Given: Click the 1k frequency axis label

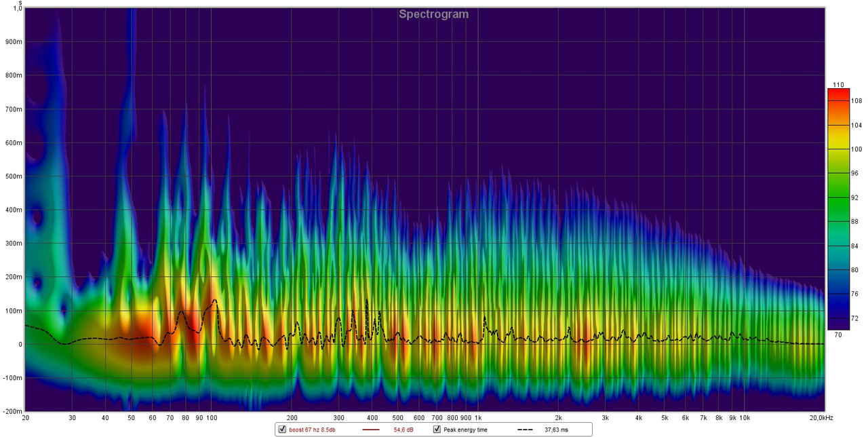Looking at the screenshot, I should coord(478,417).
